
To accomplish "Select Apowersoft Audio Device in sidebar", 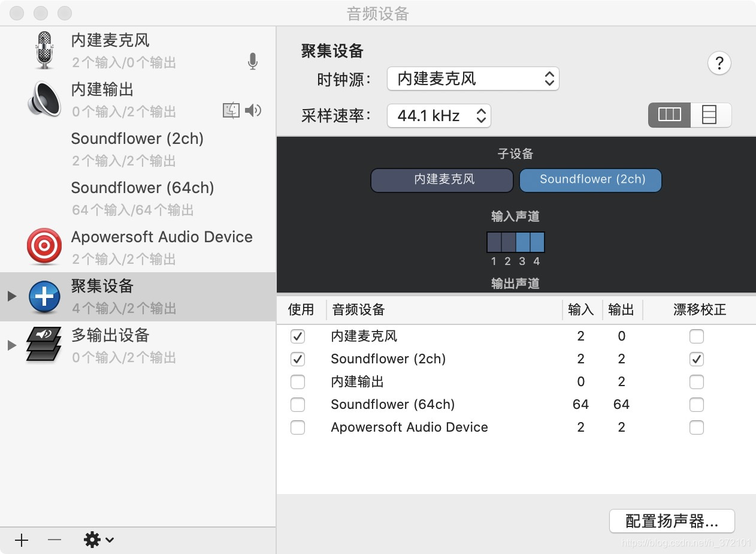I will click(x=138, y=247).
